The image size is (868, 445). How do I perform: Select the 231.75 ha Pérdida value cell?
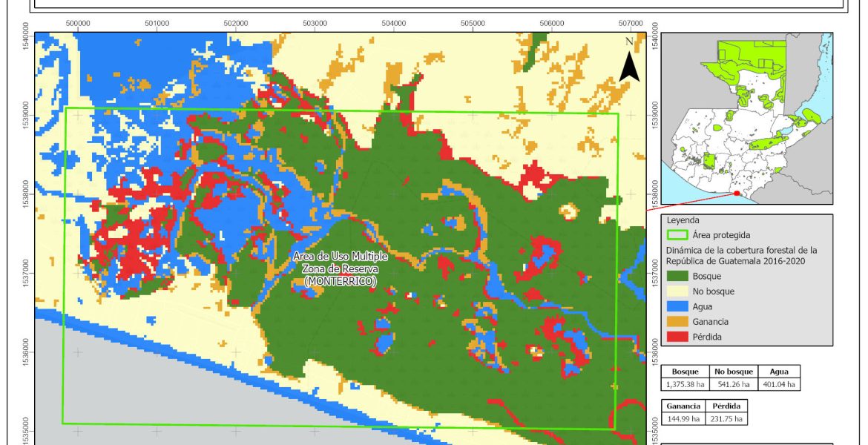[726, 418]
